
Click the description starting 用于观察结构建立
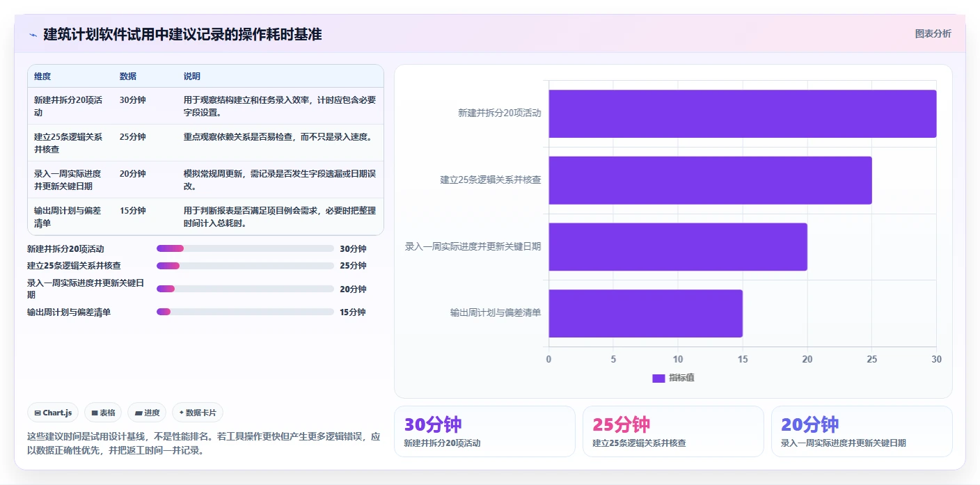280,106
